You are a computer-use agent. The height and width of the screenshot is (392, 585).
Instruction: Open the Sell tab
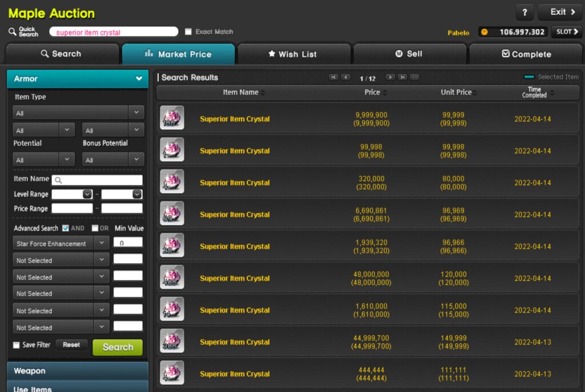tap(410, 54)
